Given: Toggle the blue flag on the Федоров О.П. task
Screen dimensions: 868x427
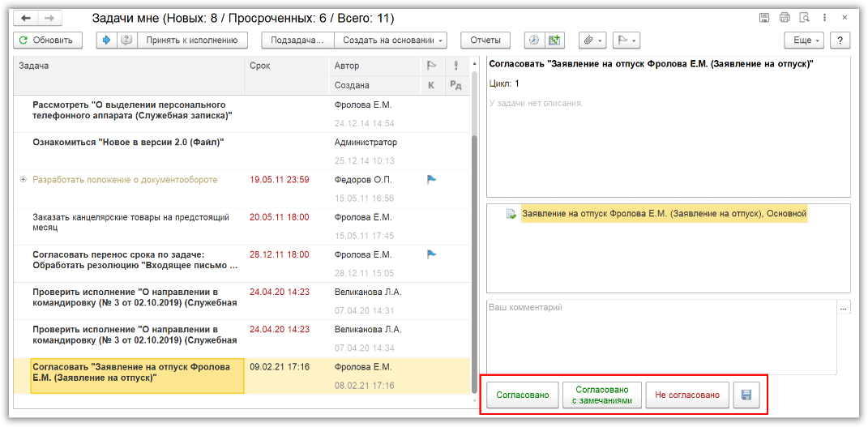Looking at the screenshot, I should (x=432, y=180).
